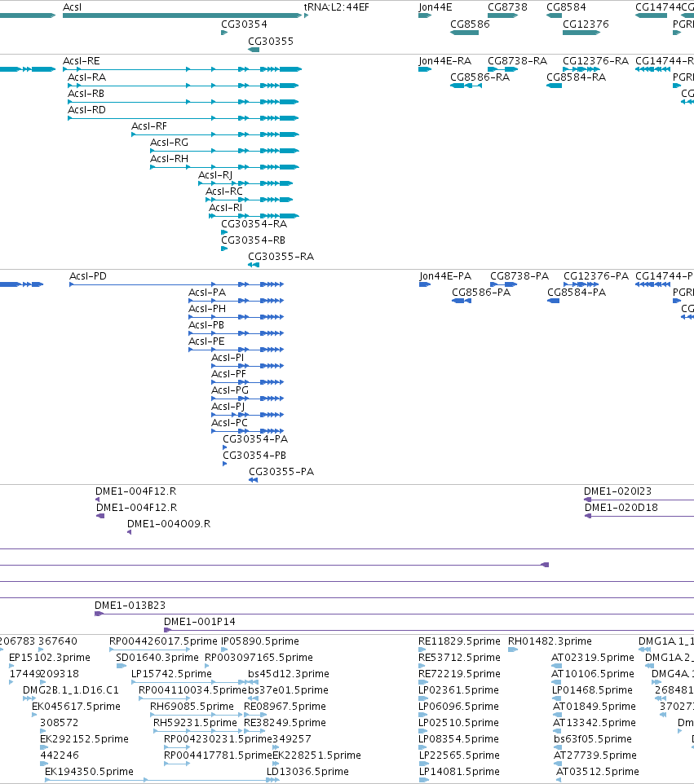The width and height of the screenshot is (694, 784).
Task: Open the CG30355-RA transcript label
Action: tap(281, 257)
